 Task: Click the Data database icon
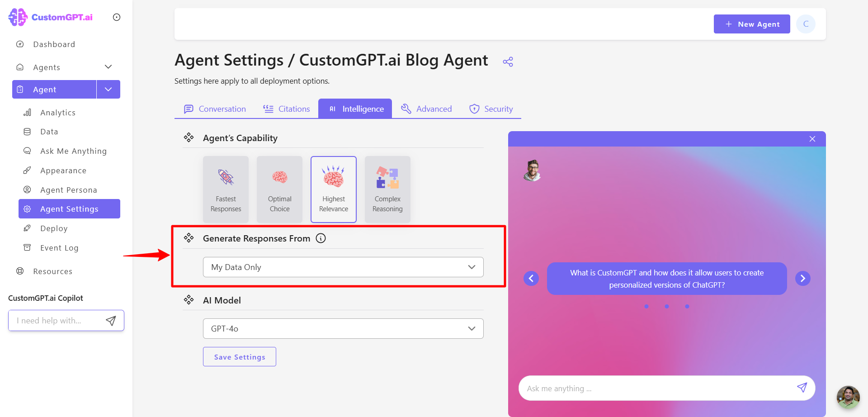[x=27, y=132]
